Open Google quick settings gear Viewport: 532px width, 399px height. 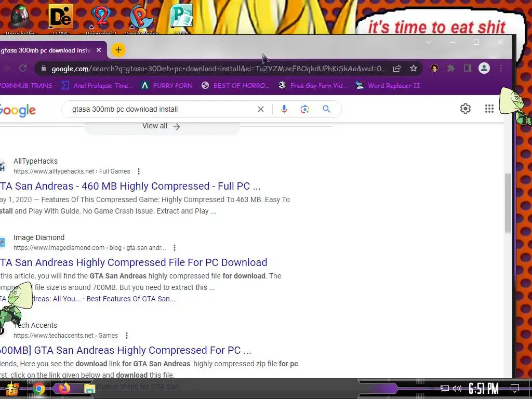click(465, 109)
